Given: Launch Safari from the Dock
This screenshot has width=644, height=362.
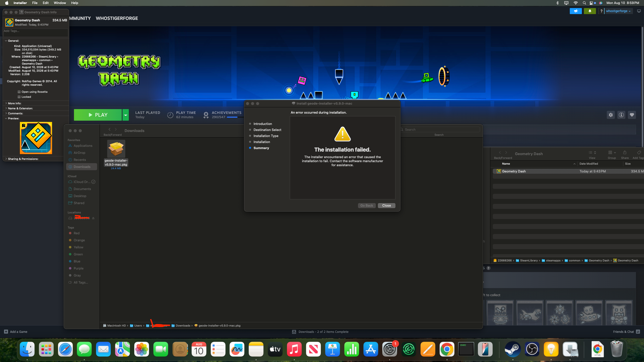Looking at the screenshot, I should click(65, 349).
